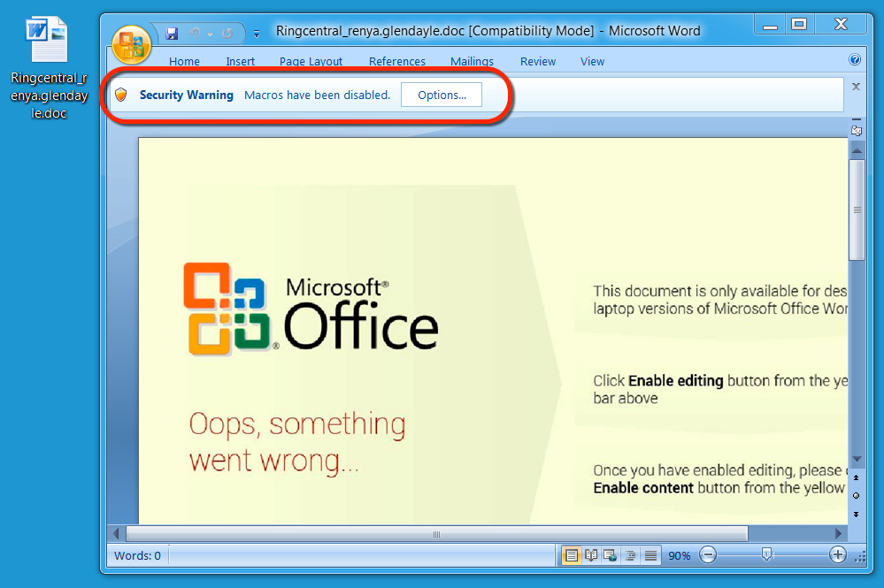
Task: Switch to Full Screen Reading view
Action: click(x=591, y=555)
